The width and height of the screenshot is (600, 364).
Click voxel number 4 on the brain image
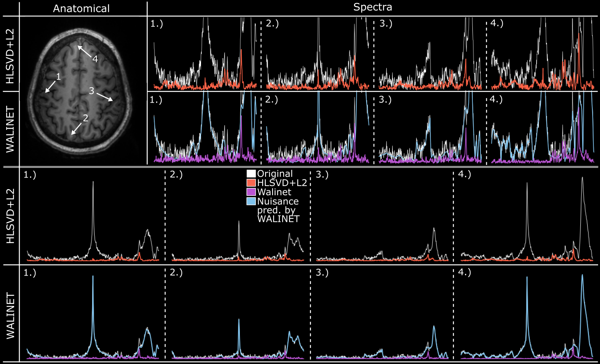click(95, 59)
